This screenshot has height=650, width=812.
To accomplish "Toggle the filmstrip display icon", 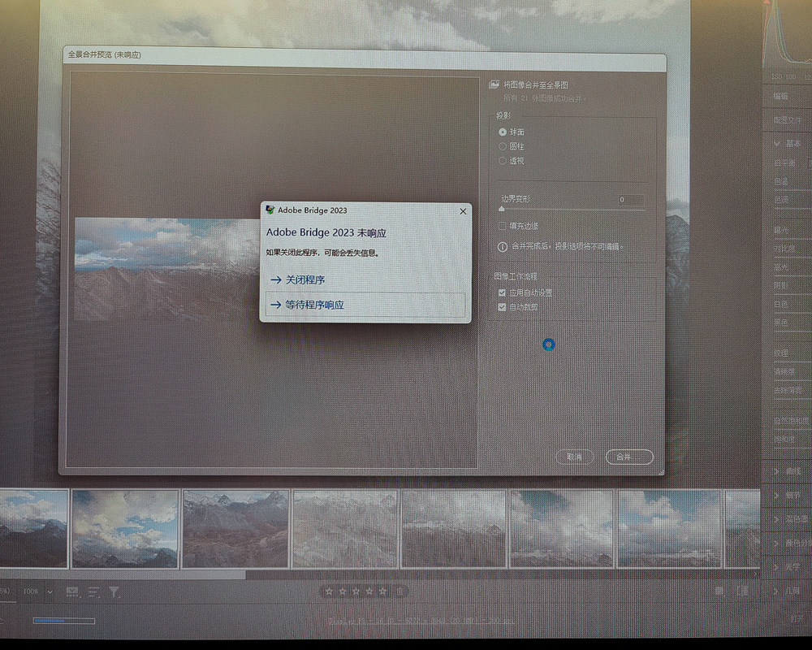I will coord(73,592).
